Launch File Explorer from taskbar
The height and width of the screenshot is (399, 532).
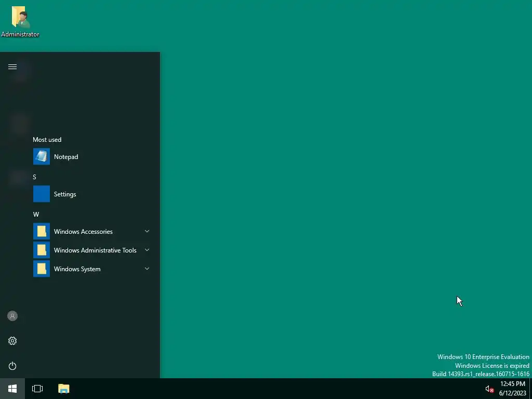[x=63, y=389]
